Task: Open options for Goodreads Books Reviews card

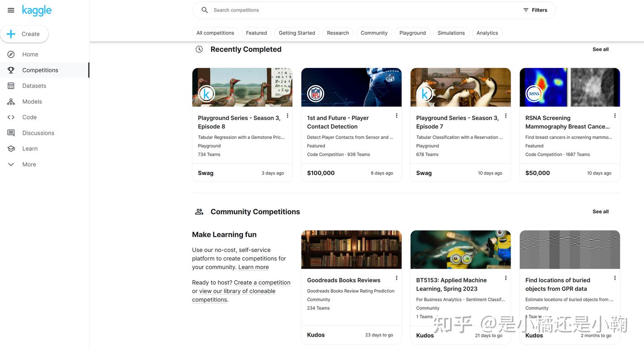Action: tap(397, 278)
